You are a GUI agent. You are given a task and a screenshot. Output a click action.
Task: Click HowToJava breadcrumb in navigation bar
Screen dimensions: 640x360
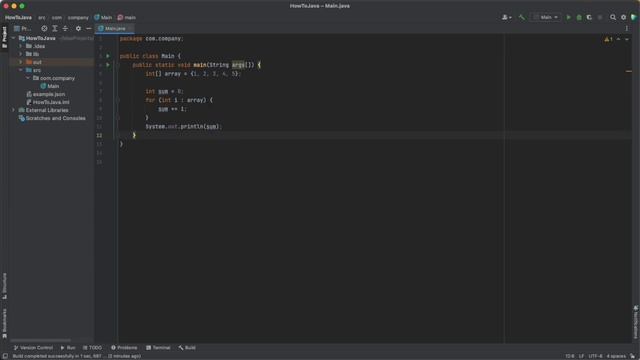(x=18, y=18)
